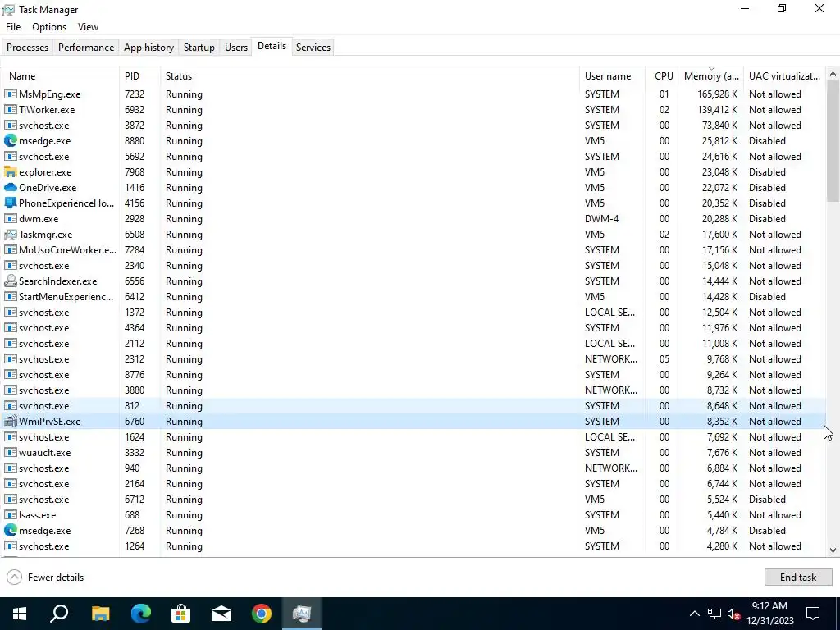This screenshot has width=840, height=630.
Task: Launch Google Chrome from taskbar
Action: click(x=262, y=614)
